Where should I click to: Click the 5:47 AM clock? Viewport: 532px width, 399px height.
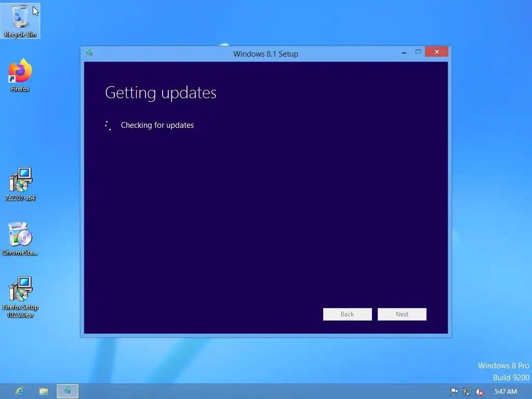506,392
